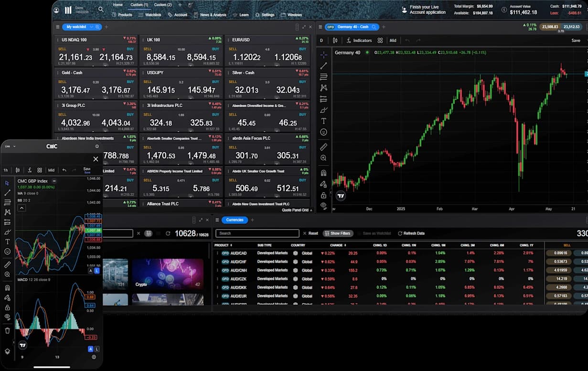
Task: Toggle Show Filters in the Currencies panel
Action: [x=338, y=233]
